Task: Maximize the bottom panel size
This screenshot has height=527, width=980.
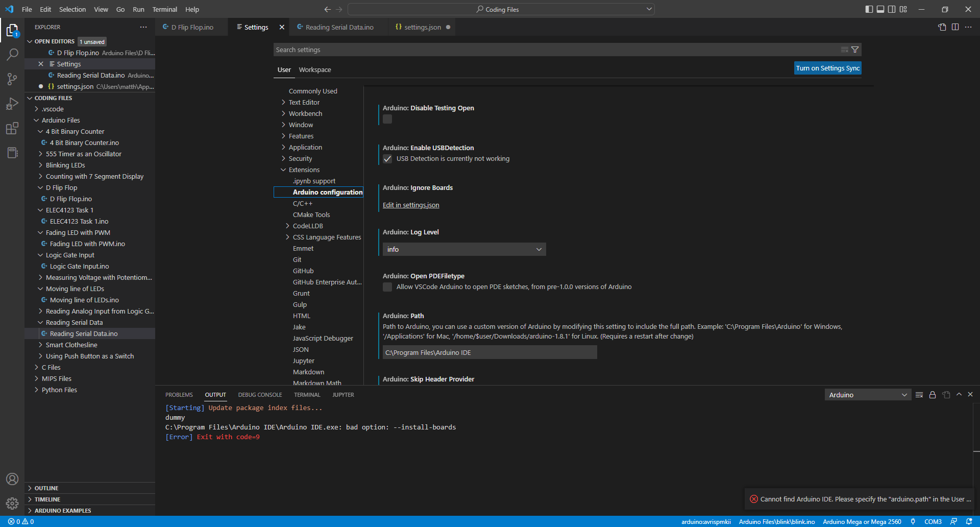Action: 959,394
